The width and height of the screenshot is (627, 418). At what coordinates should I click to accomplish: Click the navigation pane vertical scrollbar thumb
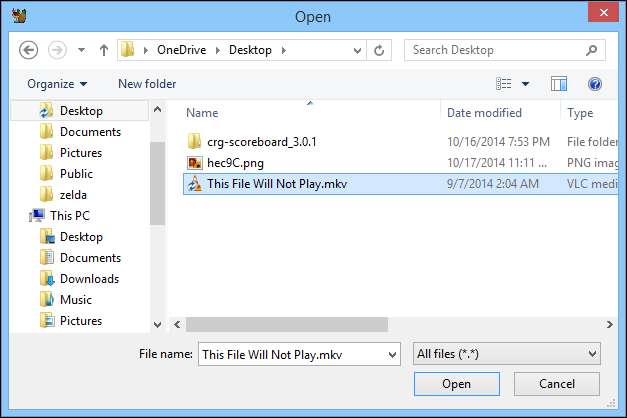[158, 183]
